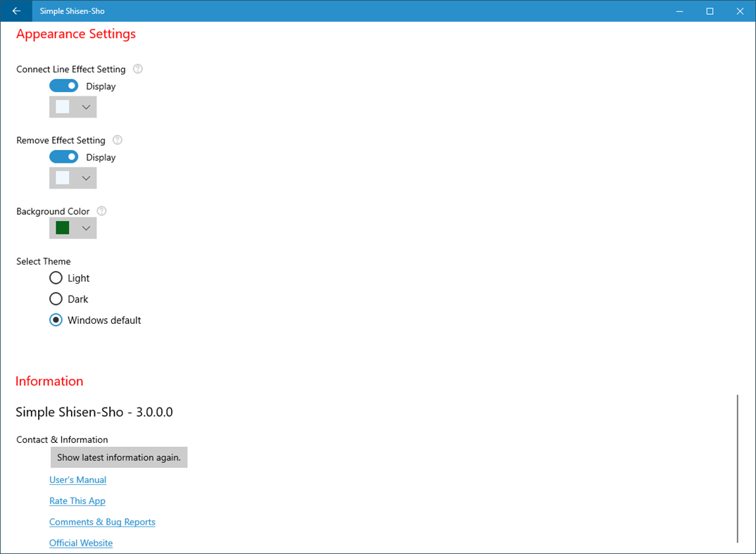The height and width of the screenshot is (554, 756).
Task: Click version text Simple Shisen-Sho - 3.0.0.0
Action: coord(94,413)
